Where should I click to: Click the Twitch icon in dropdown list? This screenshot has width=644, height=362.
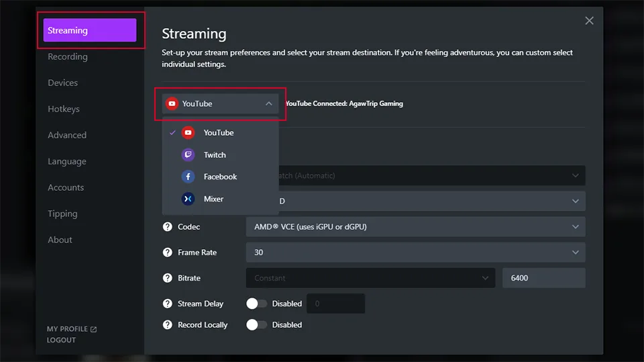click(188, 154)
